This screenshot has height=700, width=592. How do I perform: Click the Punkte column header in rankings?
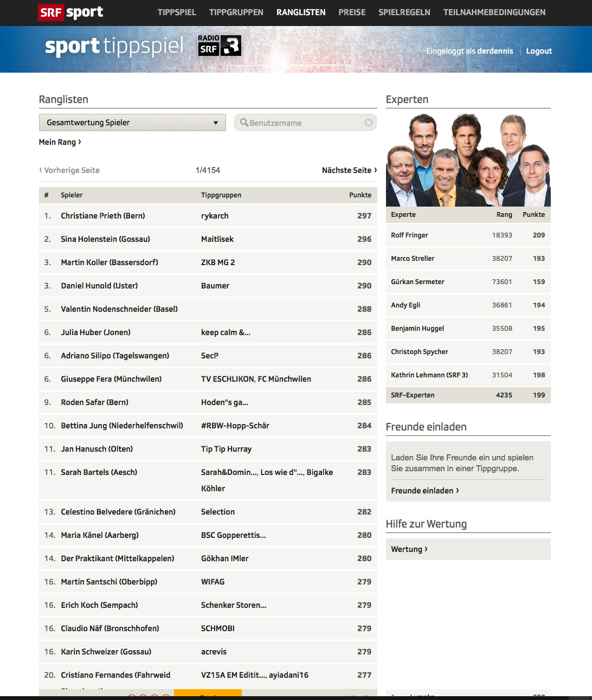(x=361, y=195)
